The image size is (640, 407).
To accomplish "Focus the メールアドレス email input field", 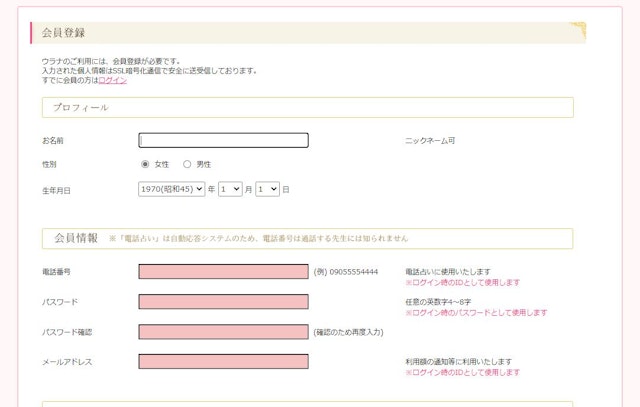I will [223, 362].
